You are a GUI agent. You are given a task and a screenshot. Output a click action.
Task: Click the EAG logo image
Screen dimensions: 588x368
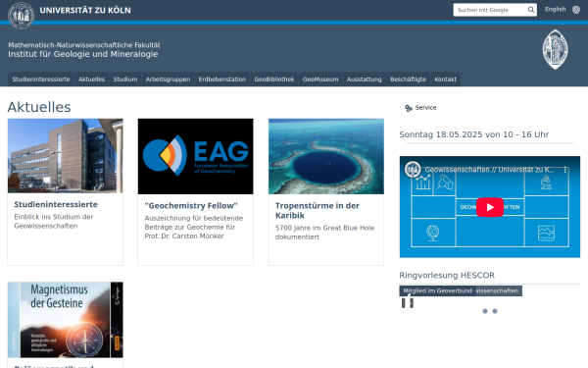(x=195, y=156)
